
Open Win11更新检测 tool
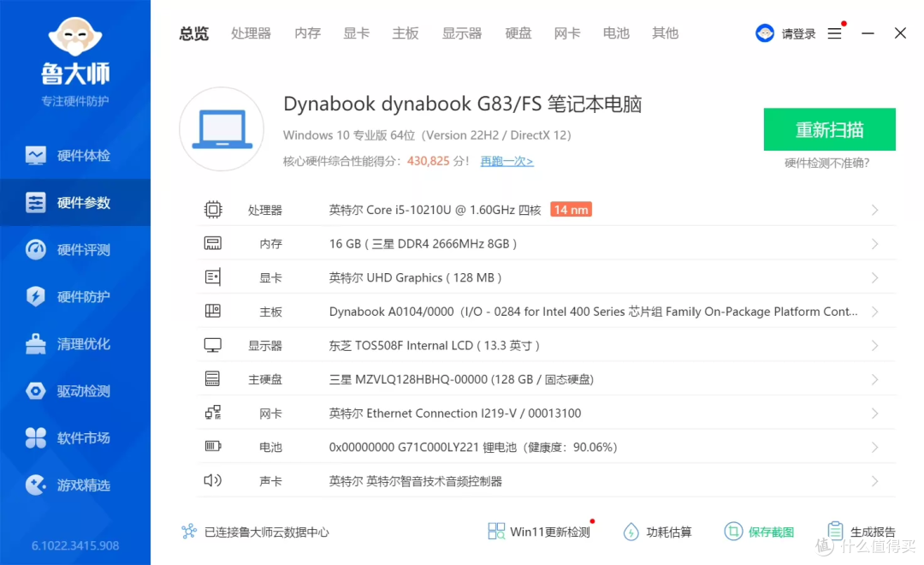click(x=539, y=532)
